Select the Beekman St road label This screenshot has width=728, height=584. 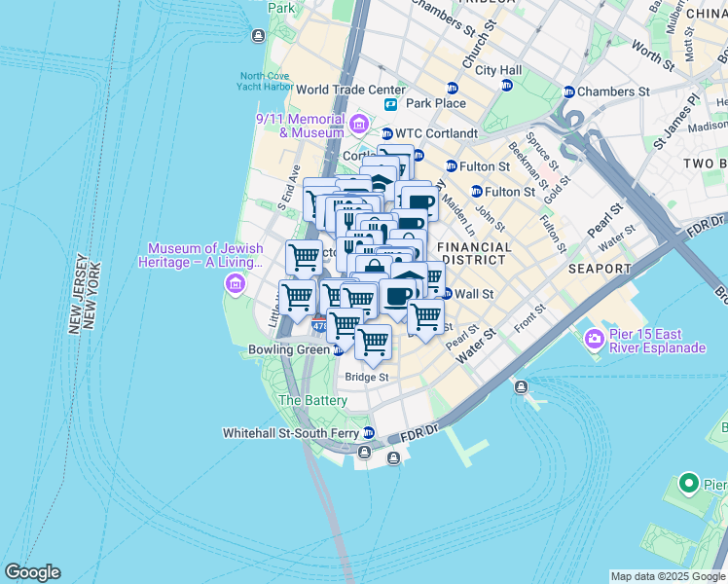coord(528,167)
